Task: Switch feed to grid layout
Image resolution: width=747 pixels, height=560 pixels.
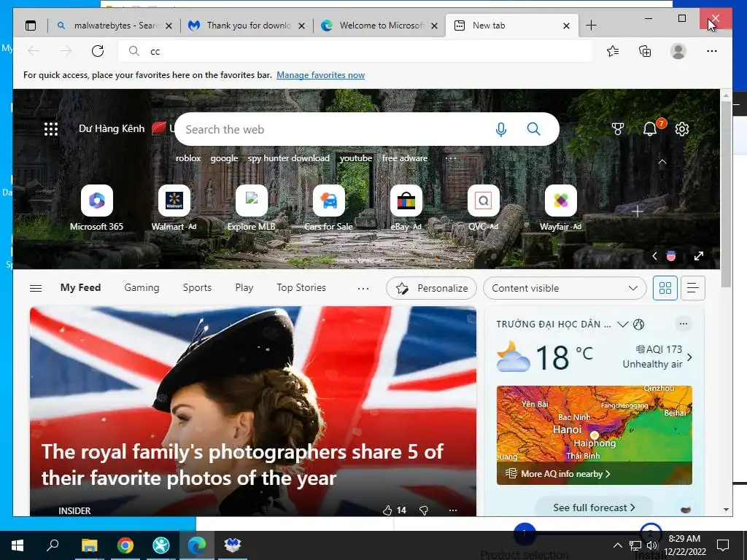Action: [x=665, y=288]
